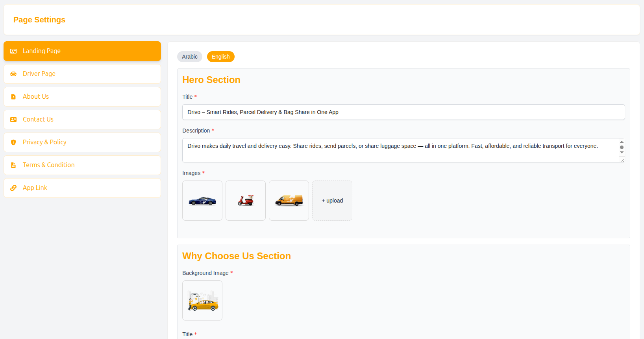Click the shield icon beside Privacy & Policy
This screenshot has width=644, height=339.
(13, 142)
